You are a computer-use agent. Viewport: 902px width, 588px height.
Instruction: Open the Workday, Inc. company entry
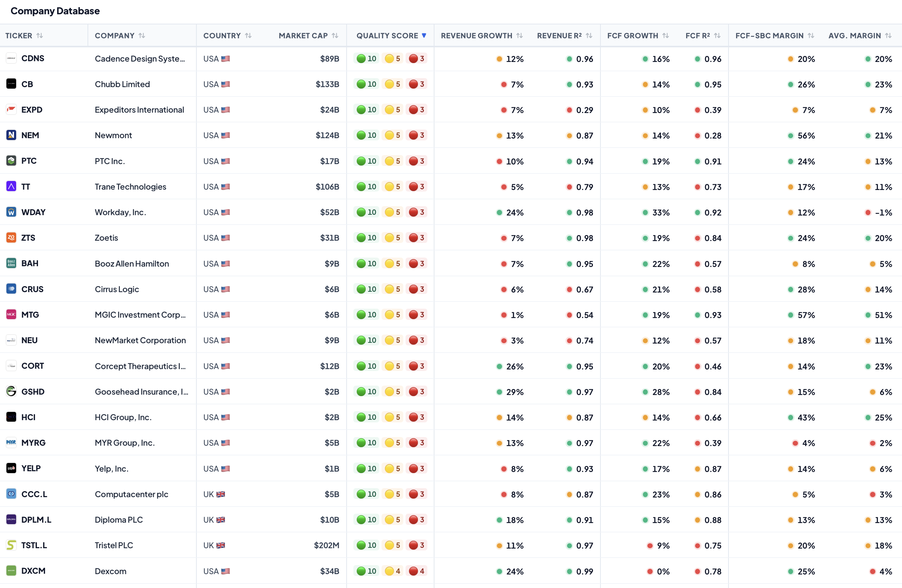(x=121, y=212)
